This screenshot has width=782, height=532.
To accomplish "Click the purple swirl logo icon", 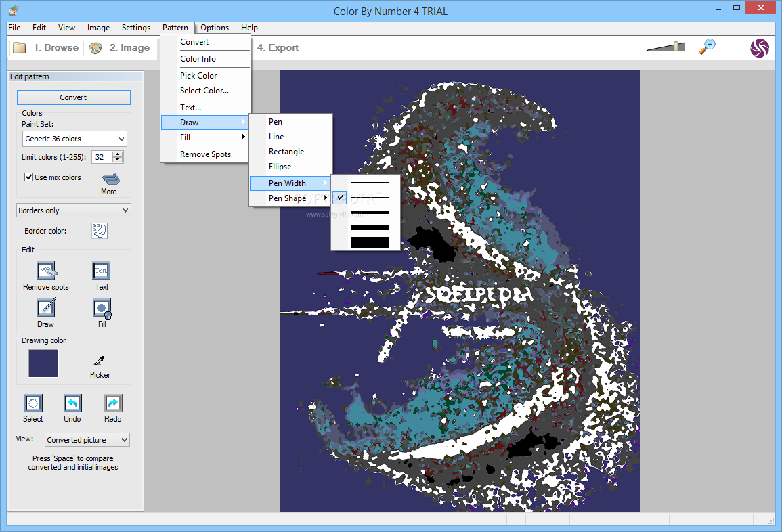I will point(760,48).
